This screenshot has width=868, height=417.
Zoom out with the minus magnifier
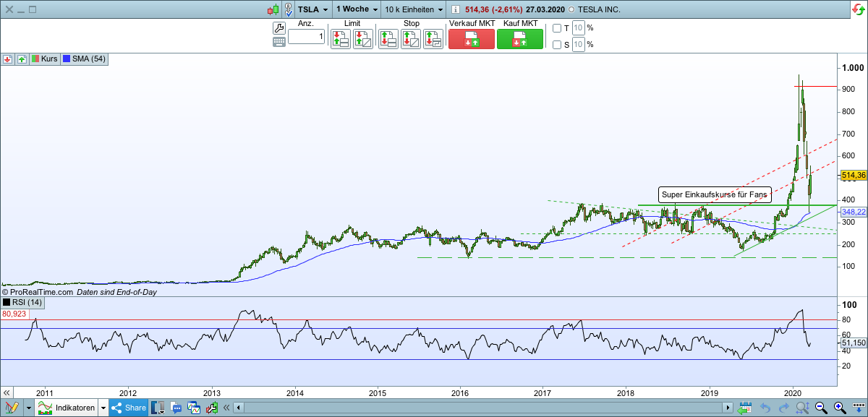[821, 408]
